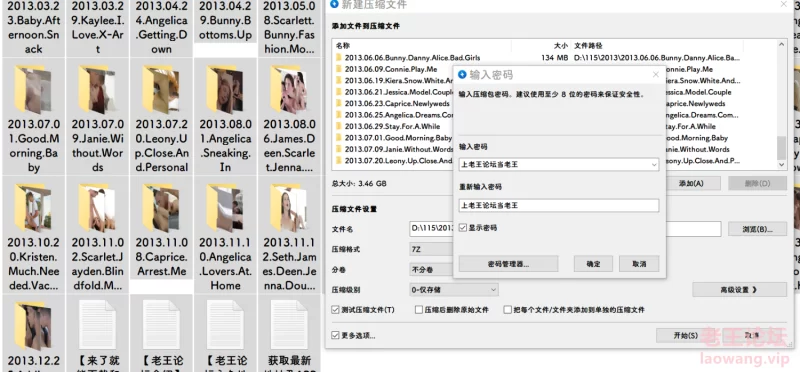Click the 2013.04.24.Angelica.Getting.Down label in Explorer
The width and height of the screenshot is (800, 372).
161,28
